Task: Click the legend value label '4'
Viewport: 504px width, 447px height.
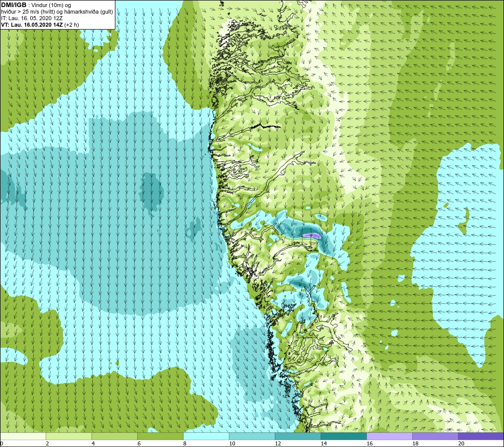Action: [x=93, y=444]
